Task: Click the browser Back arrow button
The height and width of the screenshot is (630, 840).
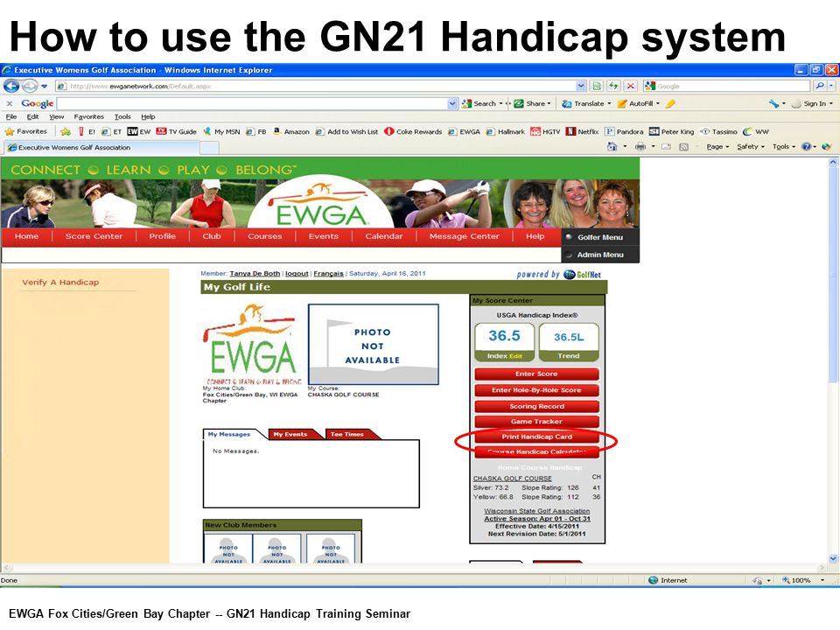Action: [11, 86]
